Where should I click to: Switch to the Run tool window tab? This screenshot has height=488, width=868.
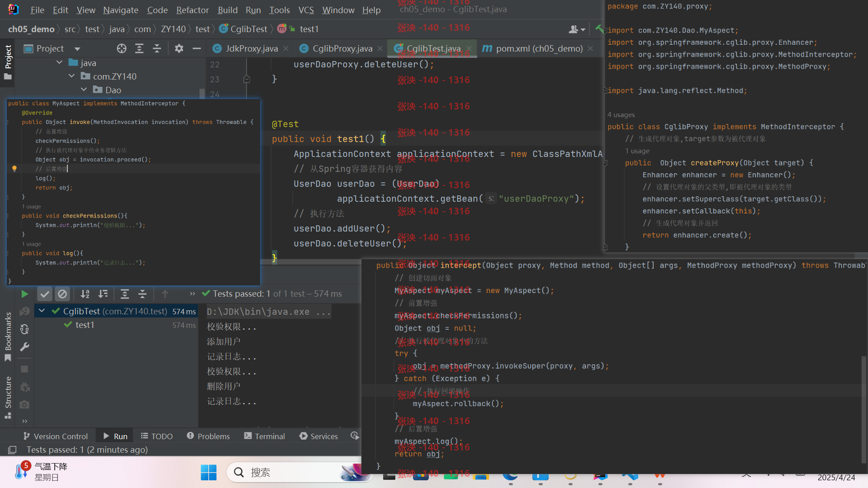(x=115, y=436)
